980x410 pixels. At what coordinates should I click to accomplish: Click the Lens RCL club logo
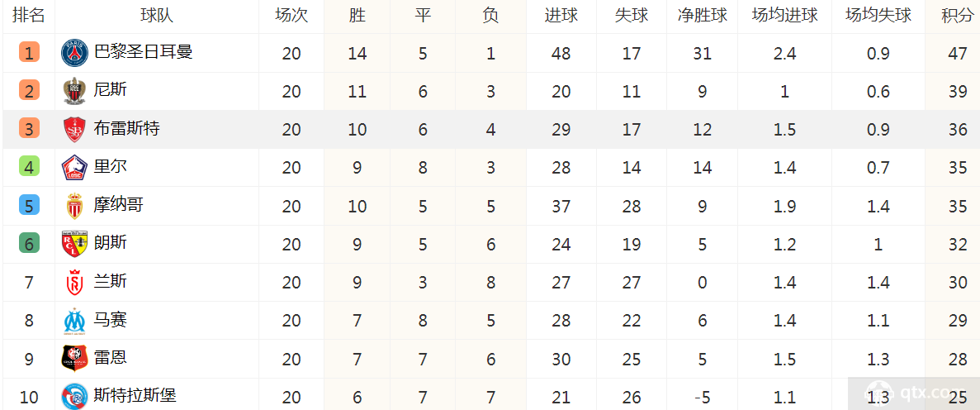tap(75, 244)
